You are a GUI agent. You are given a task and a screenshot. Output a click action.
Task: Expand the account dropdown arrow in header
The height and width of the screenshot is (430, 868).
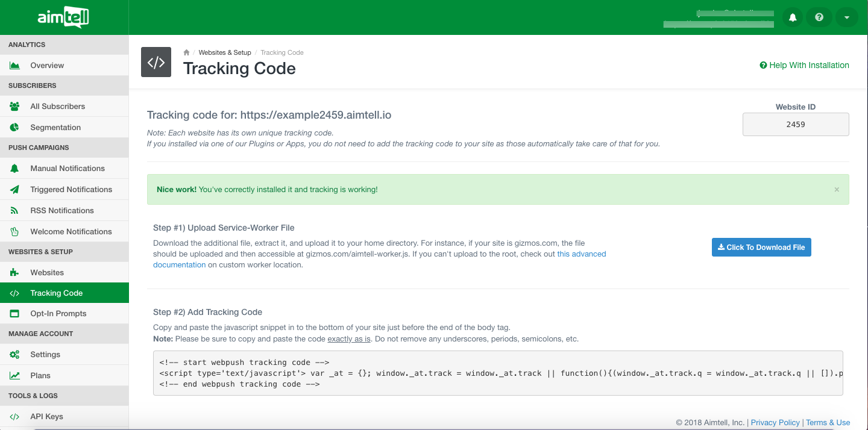tap(846, 17)
